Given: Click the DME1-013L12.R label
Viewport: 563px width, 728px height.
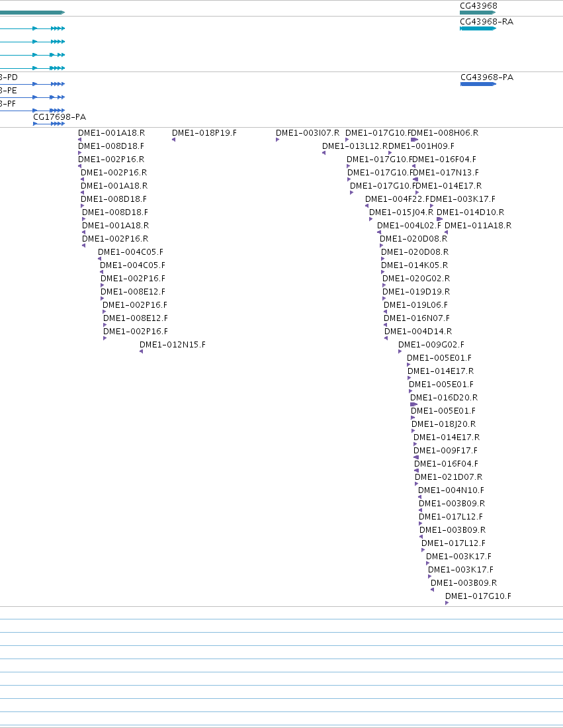Looking at the screenshot, I should pyautogui.click(x=355, y=146).
